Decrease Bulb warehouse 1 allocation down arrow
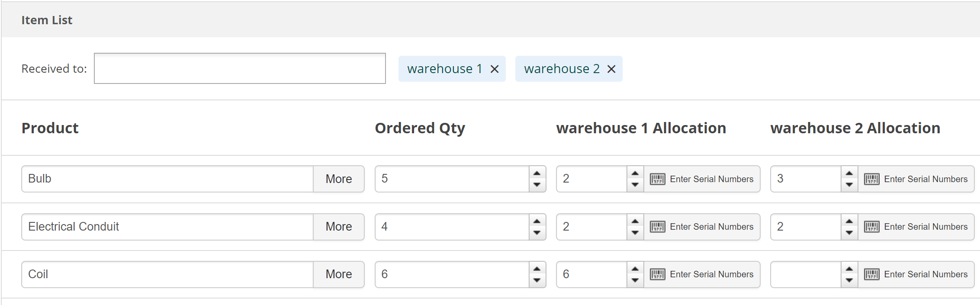This screenshot has width=980, height=305. pyautogui.click(x=635, y=185)
